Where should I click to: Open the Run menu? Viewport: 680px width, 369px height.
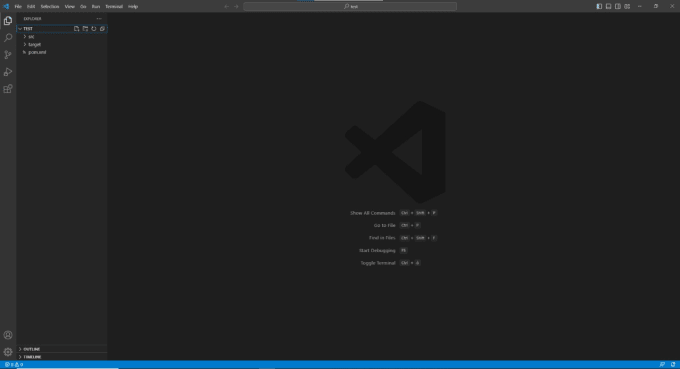96,7
